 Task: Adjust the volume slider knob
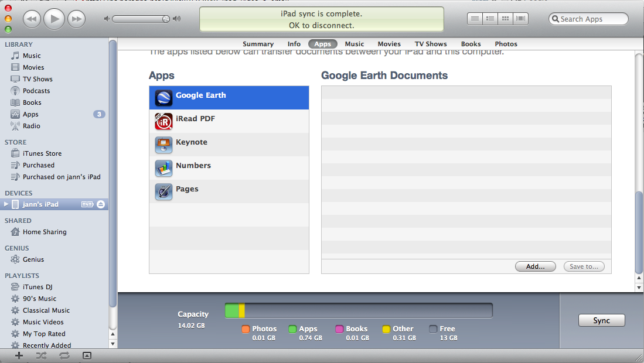[x=165, y=19]
